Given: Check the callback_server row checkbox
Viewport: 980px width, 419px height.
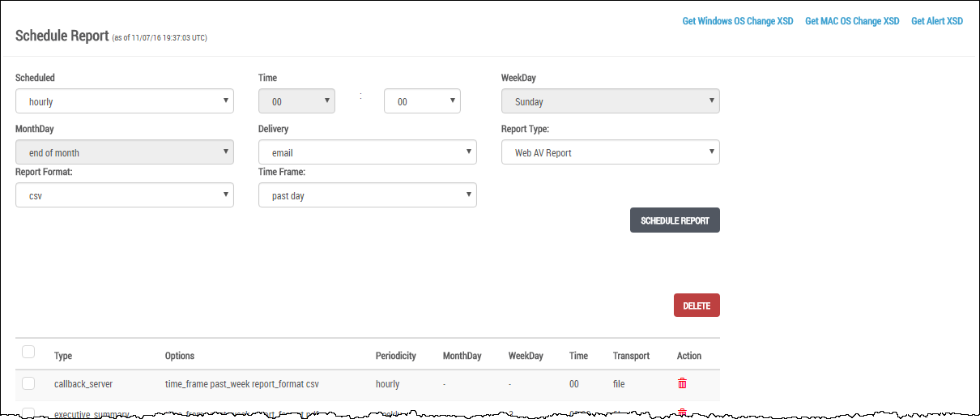Looking at the screenshot, I should click(x=28, y=383).
